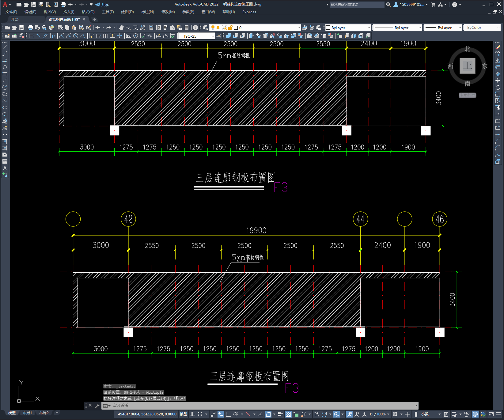Select the Move tool in the modify toolbar

click(x=498, y=81)
